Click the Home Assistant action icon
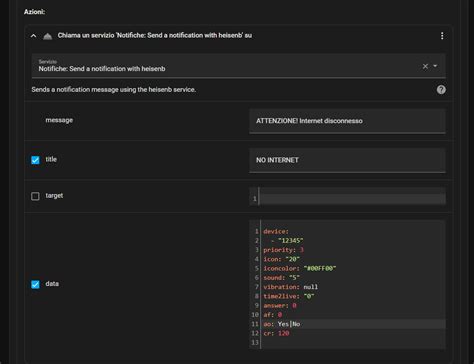This screenshot has height=364, width=474. [x=48, y=36]
